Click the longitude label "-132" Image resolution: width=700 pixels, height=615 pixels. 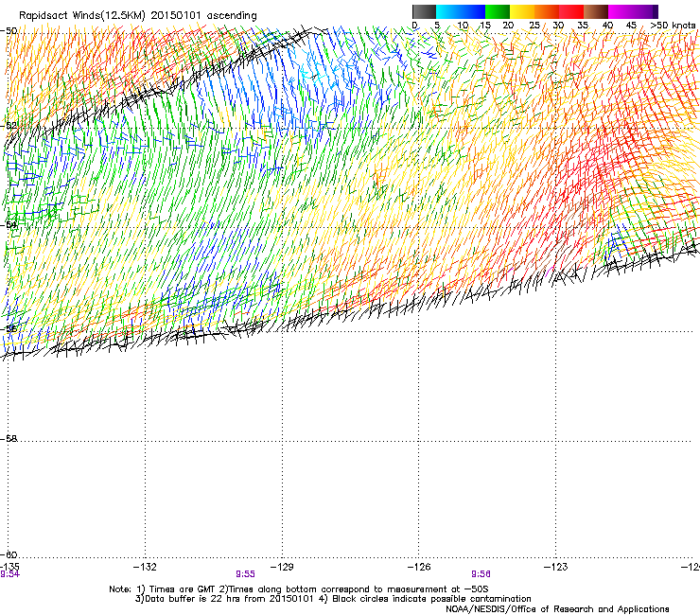145,567
